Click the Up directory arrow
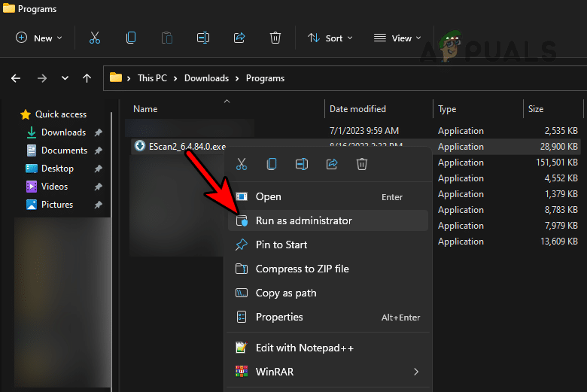 point(87,78)
